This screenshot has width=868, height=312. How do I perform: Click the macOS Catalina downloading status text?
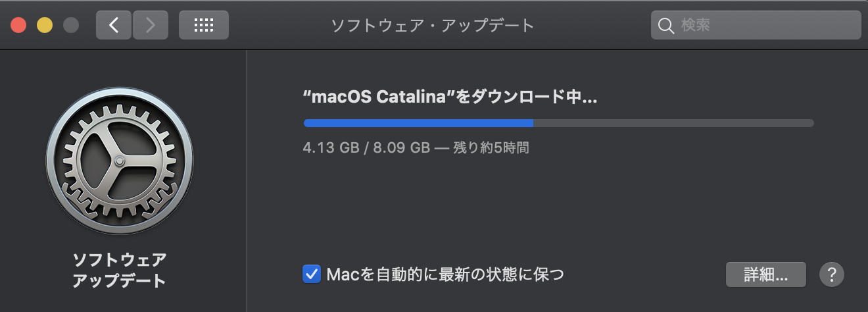[x=450, y=97]
